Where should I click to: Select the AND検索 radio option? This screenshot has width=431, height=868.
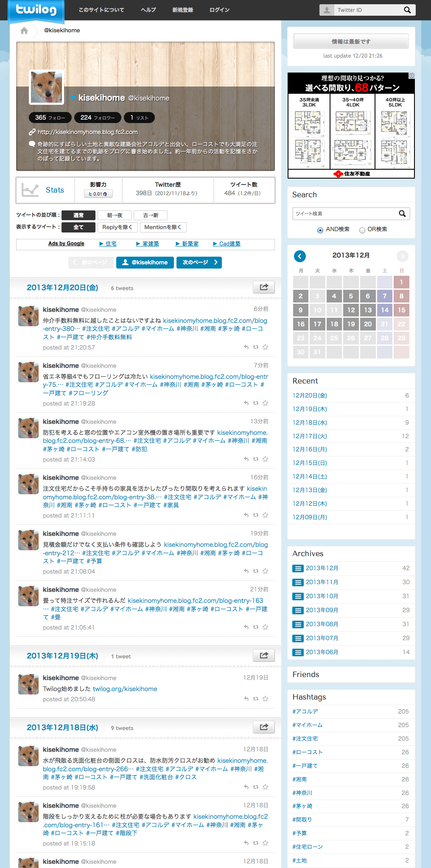[320, 230]
